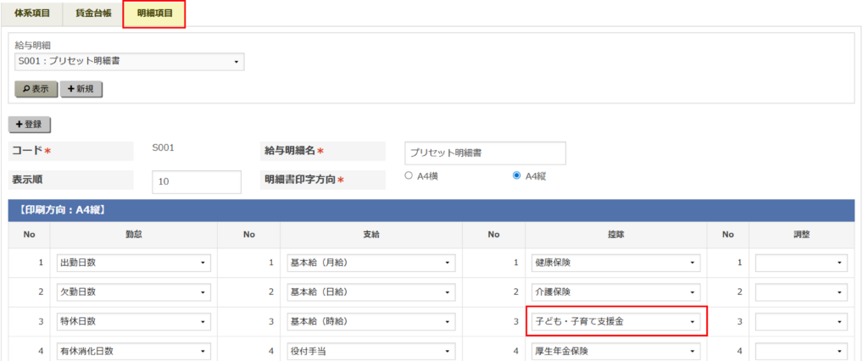Viewport: 868px width, 361px height.
Task: Open the first 調整 row dropdown
Action: pyautogui.click(x=801, y=263)
